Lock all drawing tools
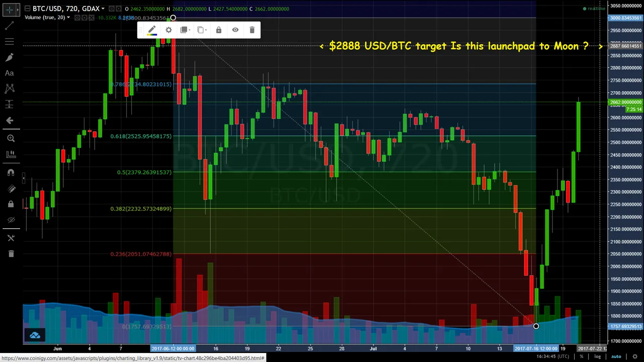 tap(11, 204)
